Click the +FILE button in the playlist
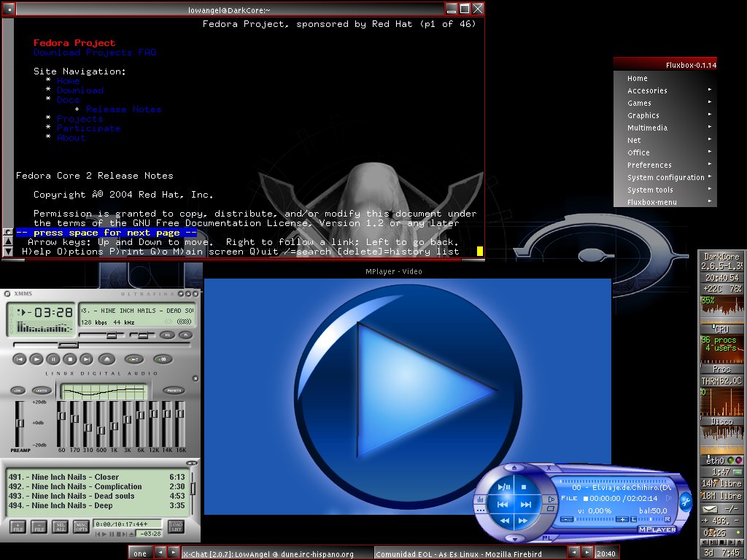Screen dimensions: 747x560 (x=18, y=526)
